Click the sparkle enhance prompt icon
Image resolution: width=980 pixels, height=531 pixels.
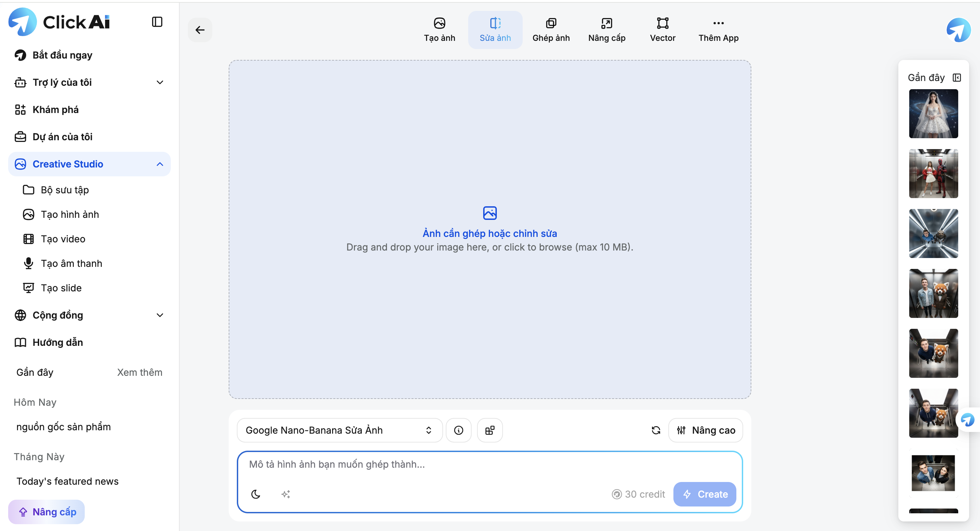(x=286, y=494)
